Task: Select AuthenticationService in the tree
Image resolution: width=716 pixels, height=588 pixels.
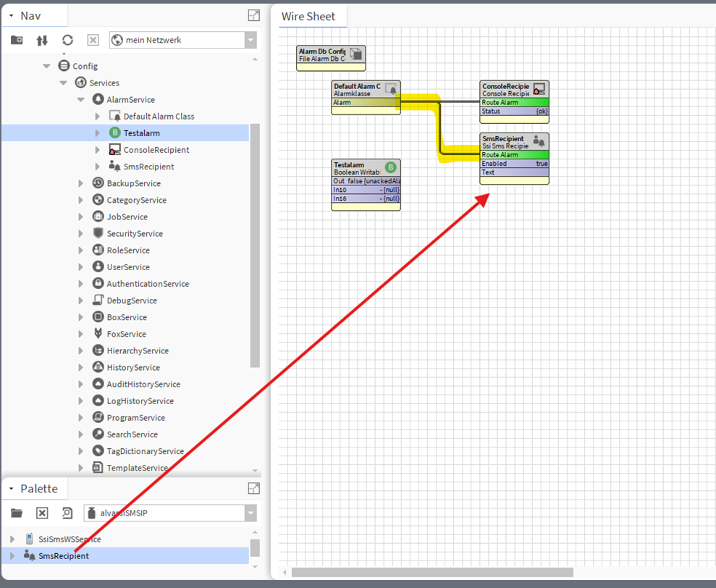Action: 148,283
